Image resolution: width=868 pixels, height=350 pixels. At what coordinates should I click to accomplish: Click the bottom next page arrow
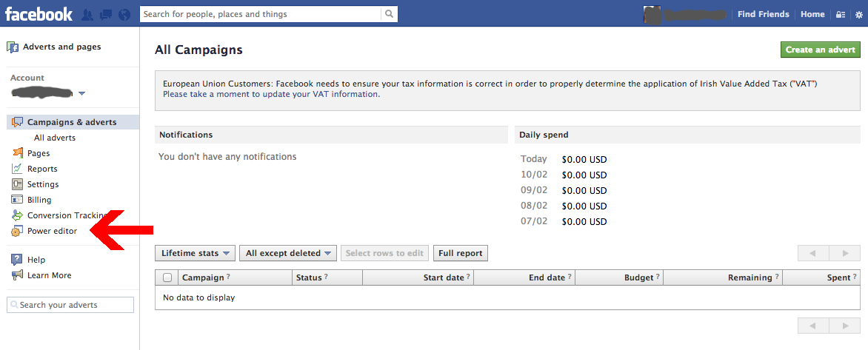845,326
